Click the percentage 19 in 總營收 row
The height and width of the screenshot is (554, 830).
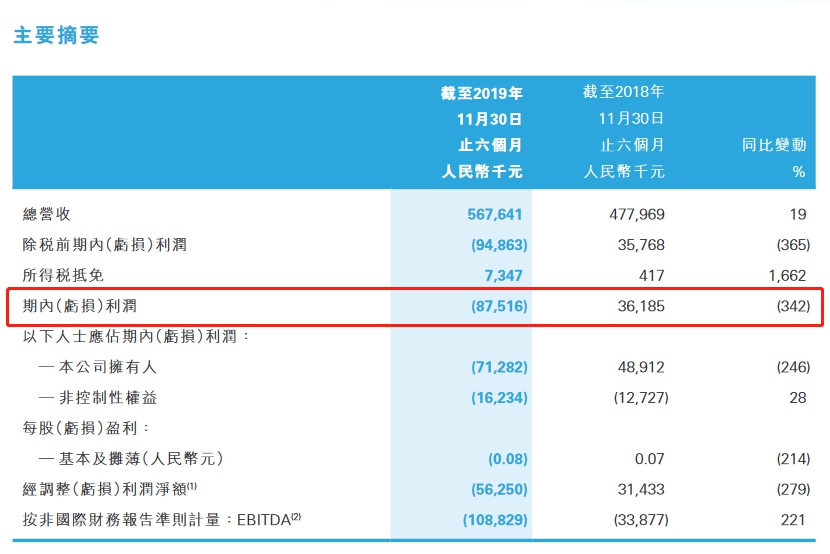point(798,214)
